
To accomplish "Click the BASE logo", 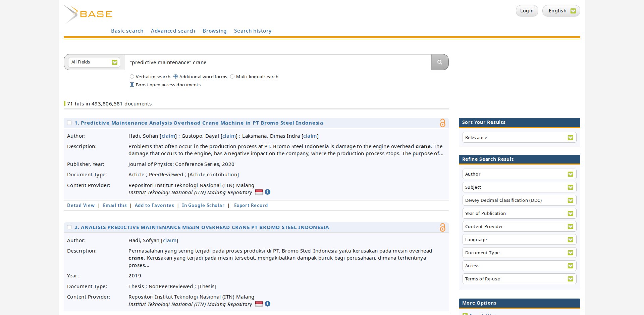I will 88,14.
